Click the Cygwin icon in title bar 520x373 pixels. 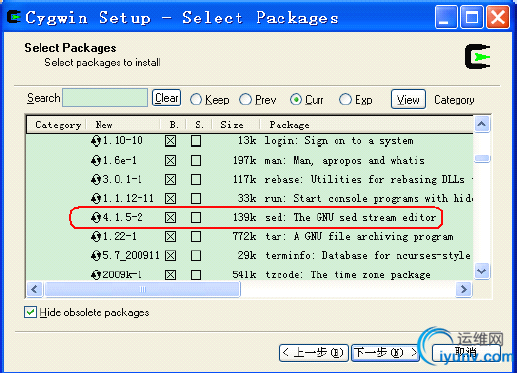tap(14, 17)
